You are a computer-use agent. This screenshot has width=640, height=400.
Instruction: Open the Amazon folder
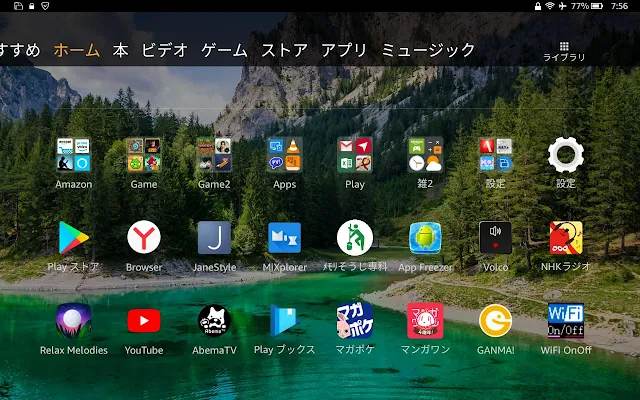(x=73, y=155)
